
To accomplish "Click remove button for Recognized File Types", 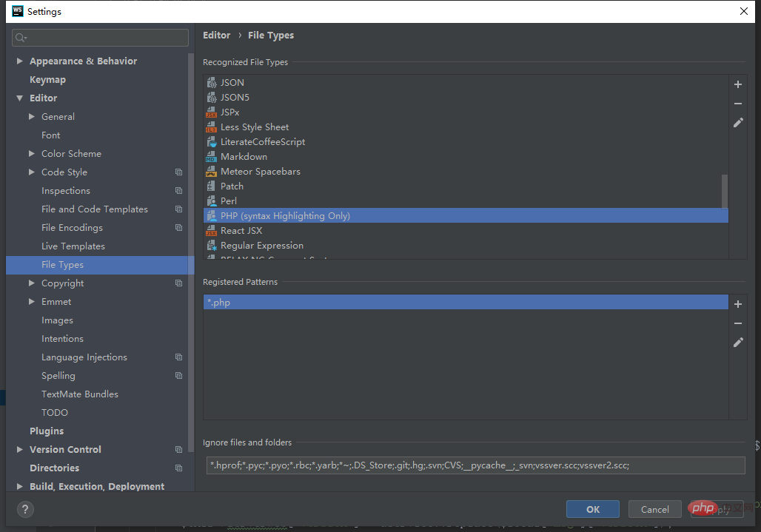I will click(738, 104).
